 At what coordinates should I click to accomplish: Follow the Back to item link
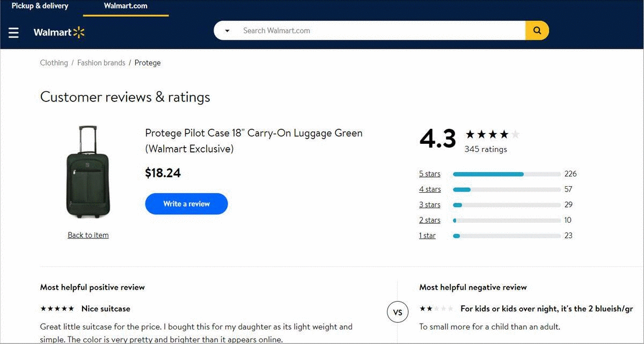[x=88, y=235]
